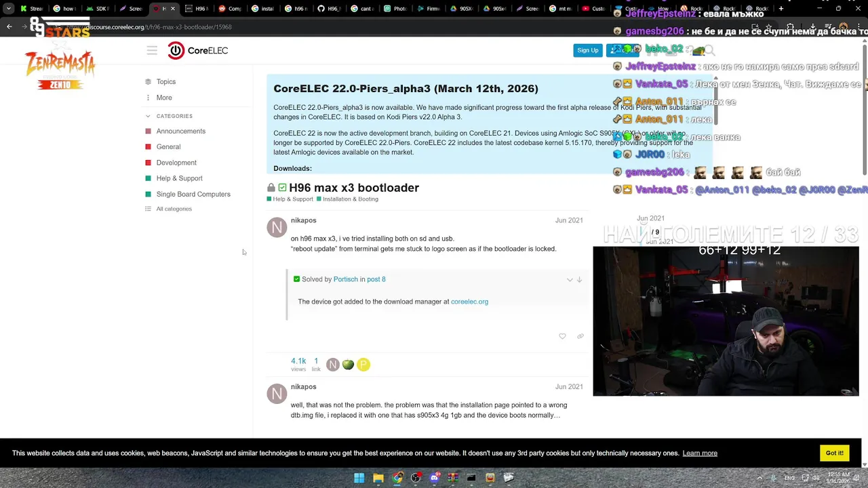Open Single Board Computers category
This screenshot has height=488, width=868.
click(193, 195)
